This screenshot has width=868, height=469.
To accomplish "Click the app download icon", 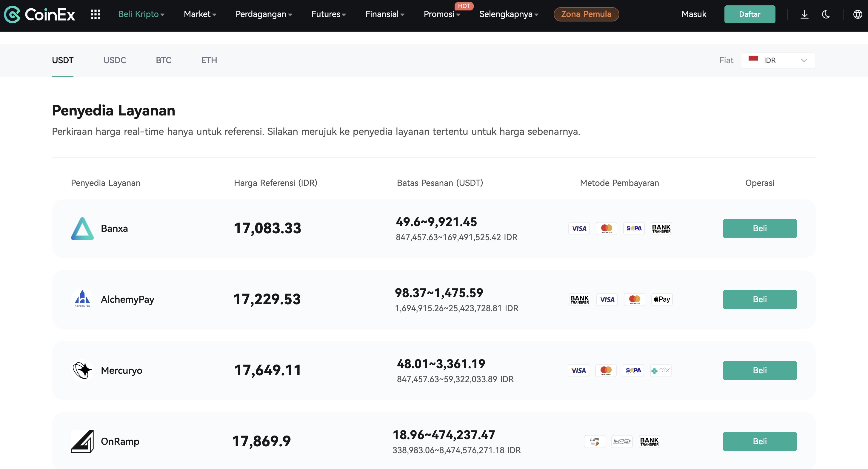I will point(805,14).
